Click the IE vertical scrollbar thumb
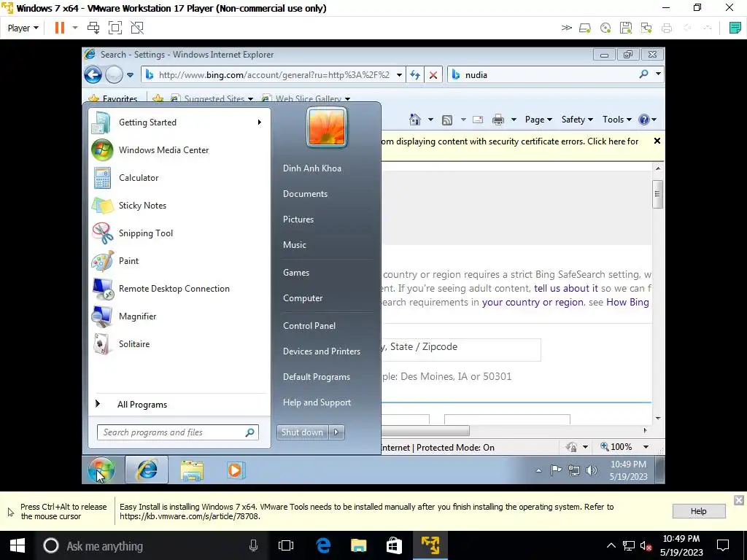Screen dimensions: 747x560 (x=657, y=194)
